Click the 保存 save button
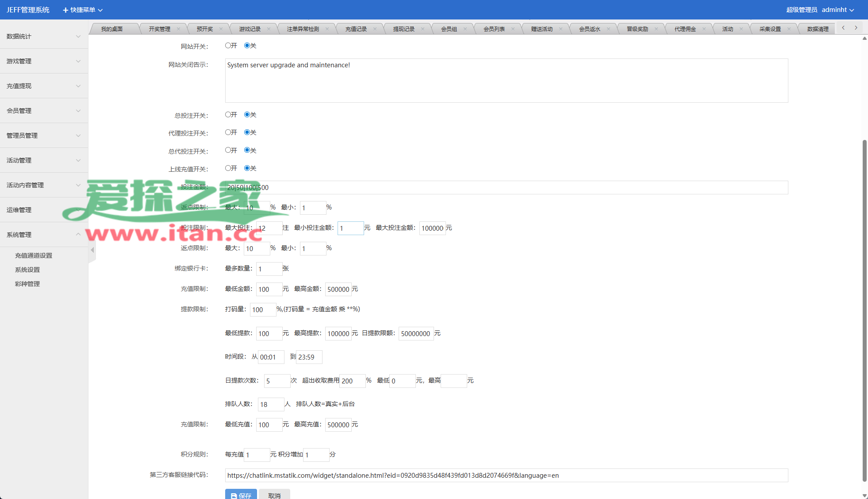 point(241,495)
